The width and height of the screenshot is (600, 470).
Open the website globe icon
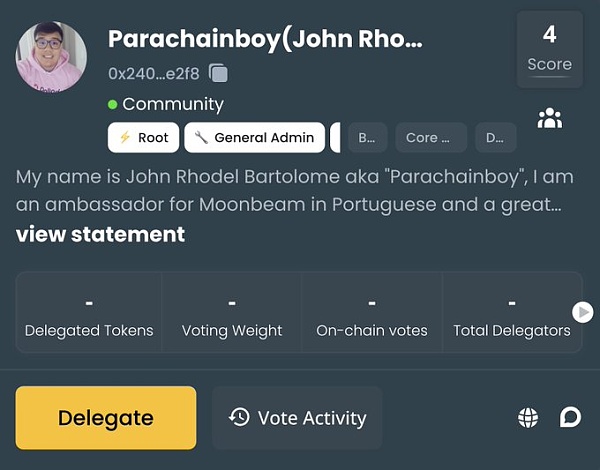point(528,418)
